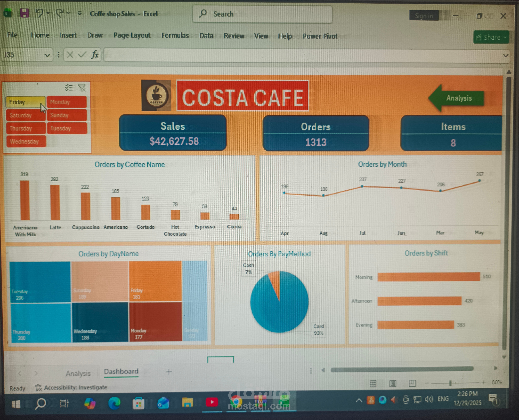
Task: Open the Windows Start menu
Action: coord(16,404)
